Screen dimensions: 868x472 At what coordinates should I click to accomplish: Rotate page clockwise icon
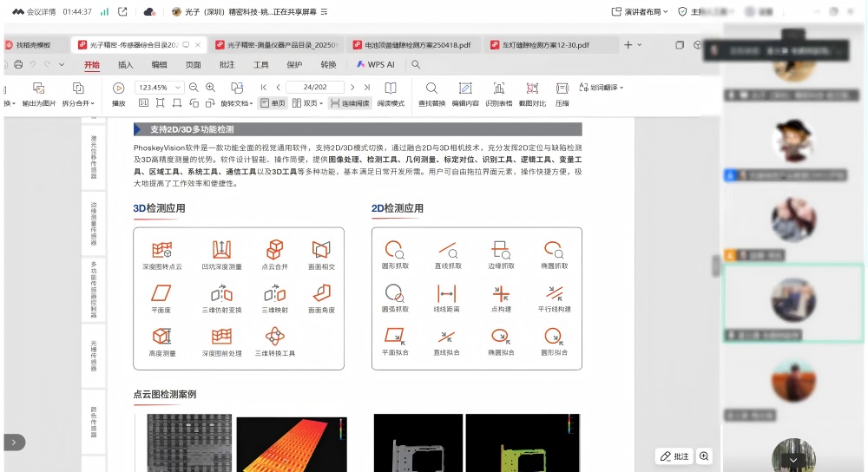pos(210,103)
